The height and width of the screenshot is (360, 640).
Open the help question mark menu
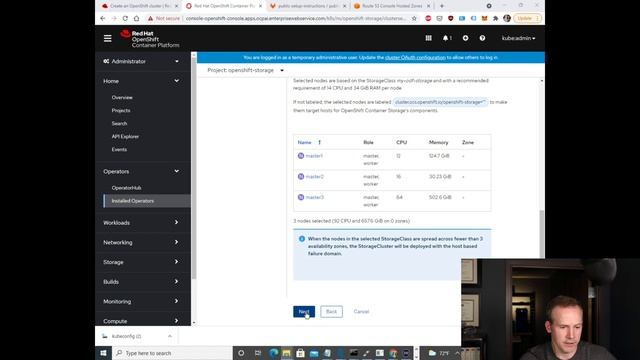(x=482, y=38)
